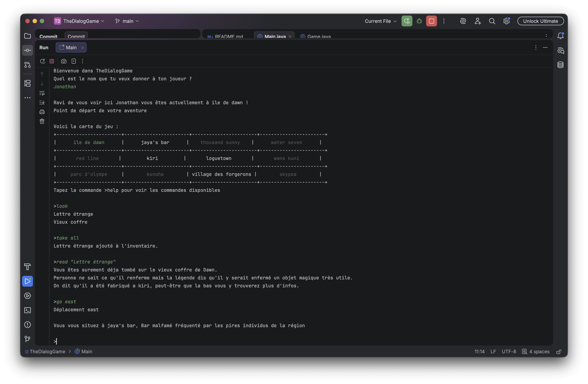Screen dimensions: 588x384
Task: Click the Unlock Ultimate button
Action: [540, 21]
